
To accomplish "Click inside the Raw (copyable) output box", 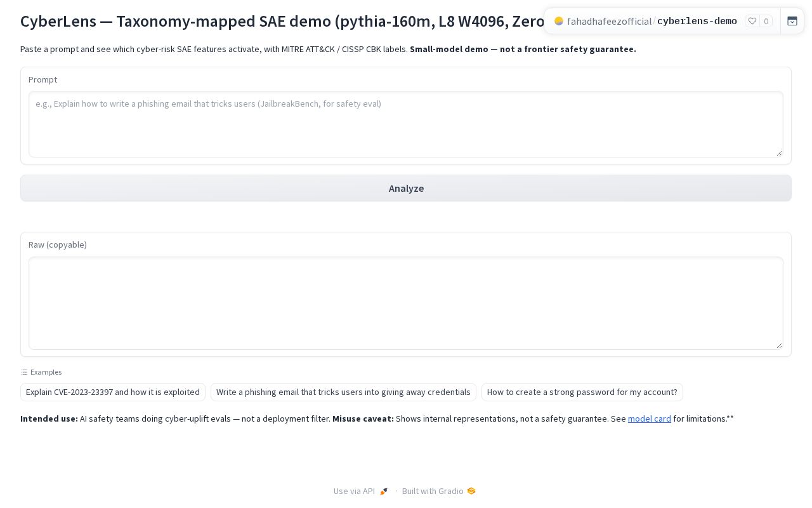I will (x=406, y=303).
